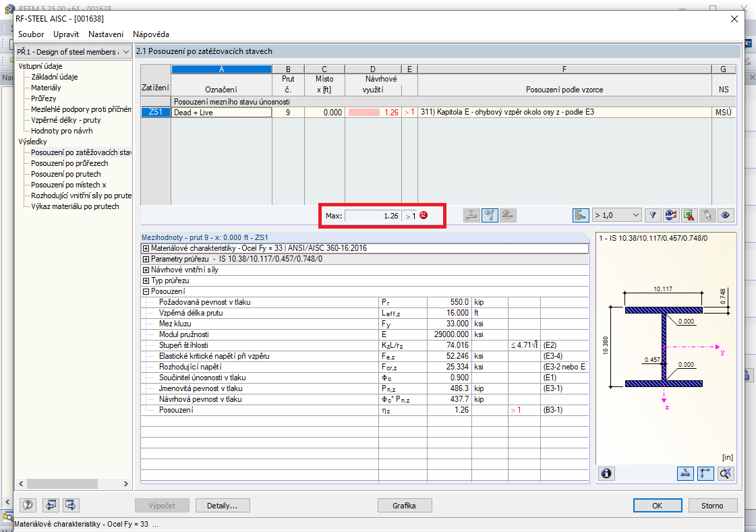
Task: Click navigator scrollbar left arrow
Action: click(x=21, y=483)
